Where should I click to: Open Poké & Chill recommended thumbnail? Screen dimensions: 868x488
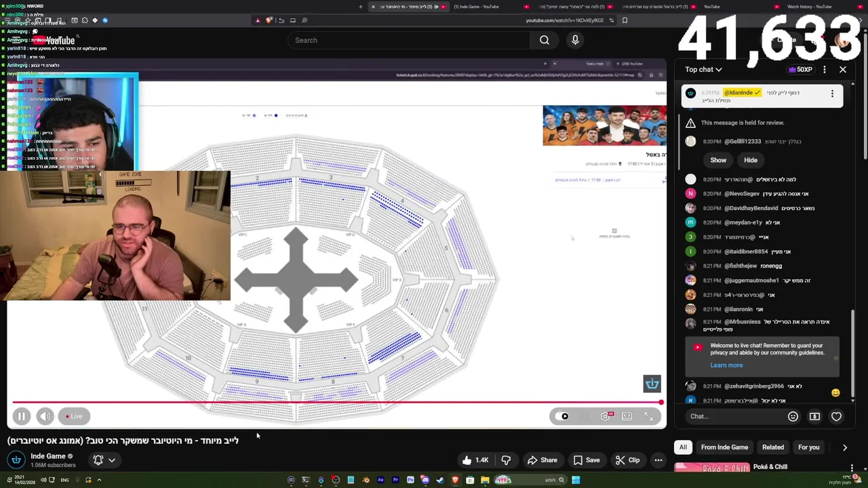point(711,468)
